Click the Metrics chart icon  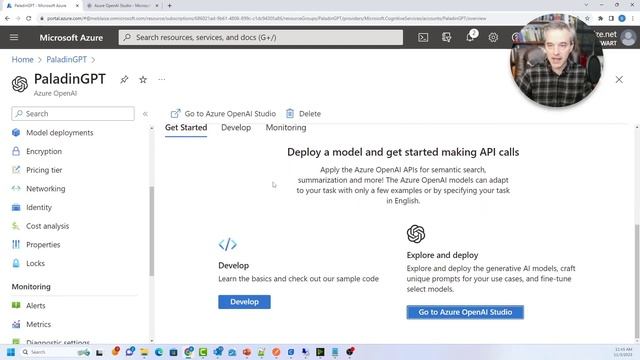(16, 324)
